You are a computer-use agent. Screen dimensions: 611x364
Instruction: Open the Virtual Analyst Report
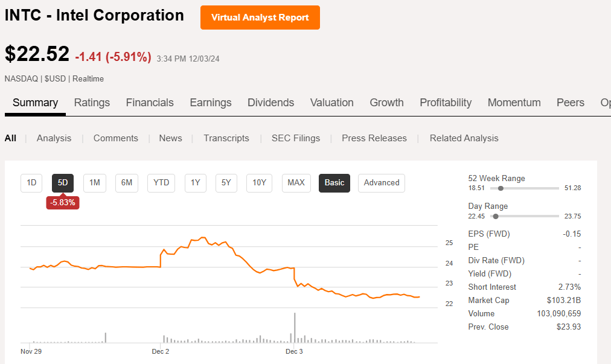260,18
